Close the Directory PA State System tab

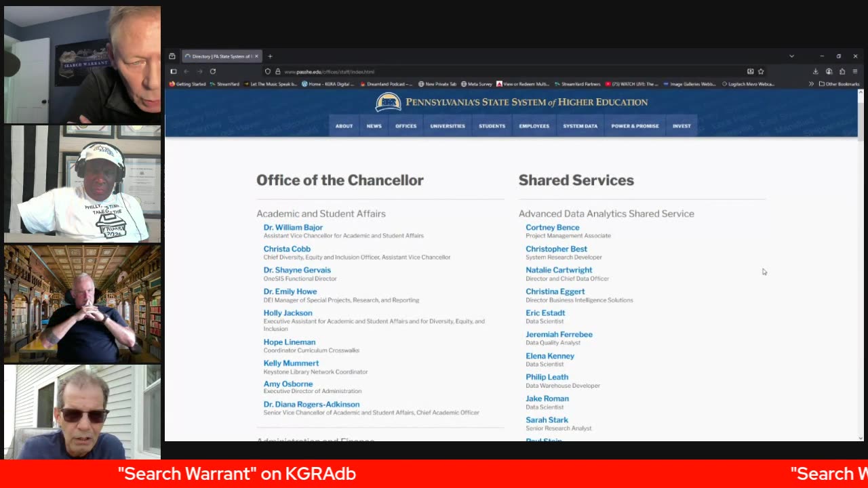point(258,56)
